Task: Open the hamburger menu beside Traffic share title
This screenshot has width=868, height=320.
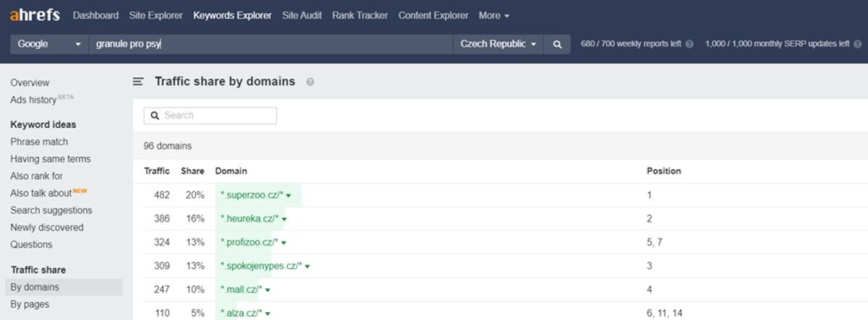Action: [x=138, y=82]
